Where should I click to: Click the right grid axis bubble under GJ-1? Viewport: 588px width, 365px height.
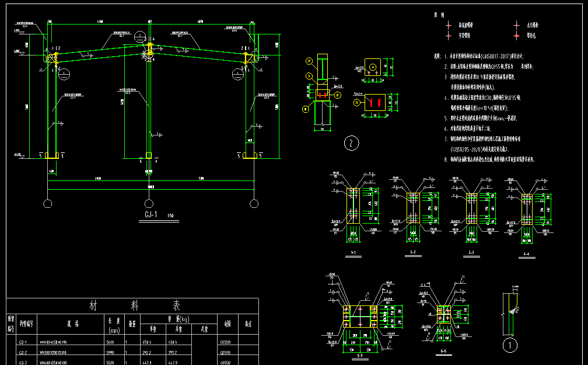click(254, 203)
